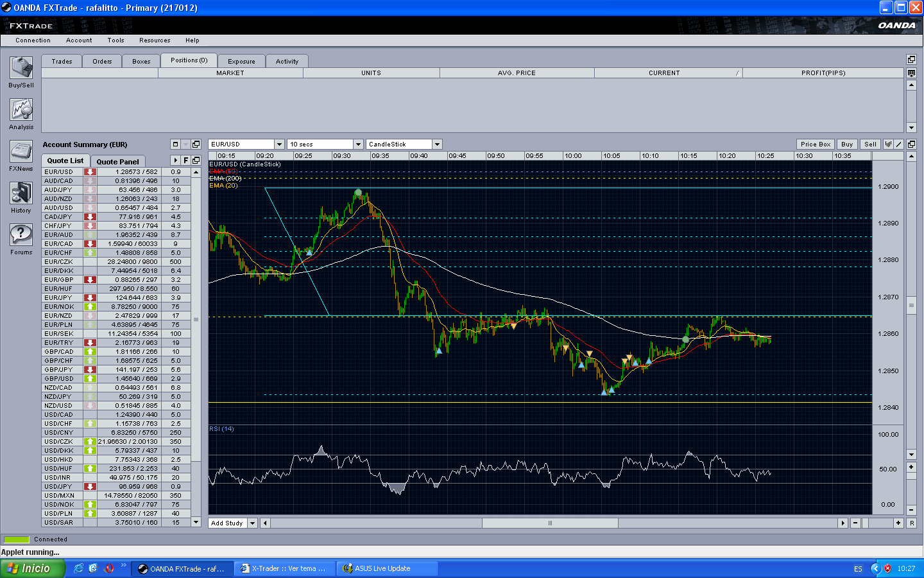Image resolution: width=924 pixels, height=578 pixels.
Task: Click the table settings icon below detach
Action: tap(911, 73)
